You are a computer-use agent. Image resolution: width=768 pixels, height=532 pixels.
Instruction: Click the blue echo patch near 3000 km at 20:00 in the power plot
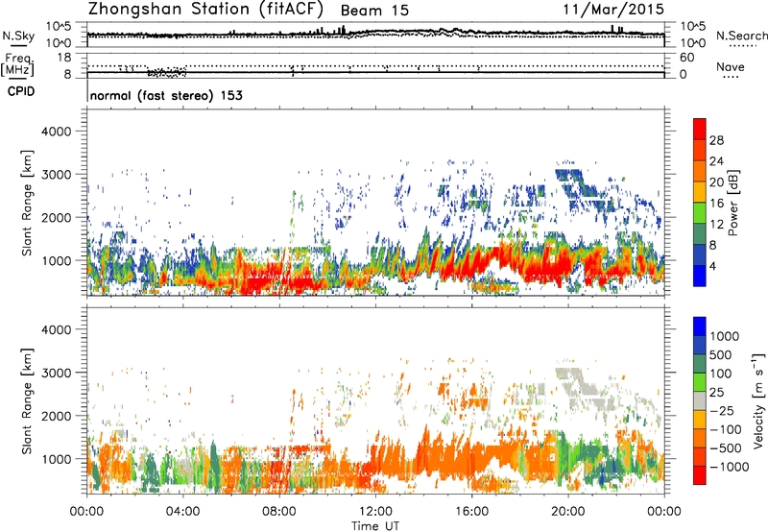[x=568, y=177]
